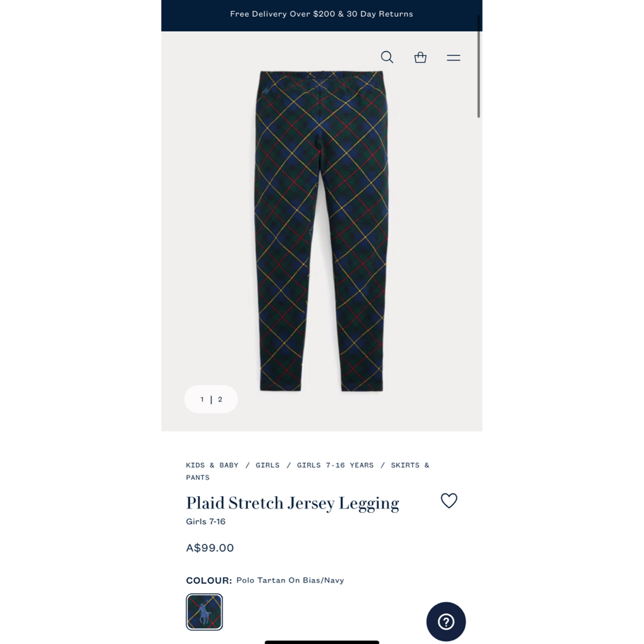Click the COLOUR label text
This screenshot has height=644, width=644.
[209, 580]
